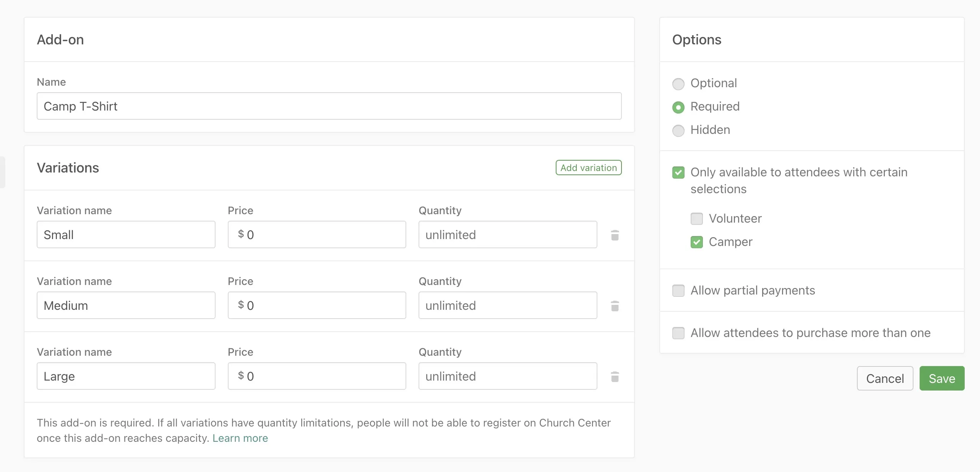Screen dimensions: 980x472
Task: Uncheck the Camper checkbox
Action: point(696,242)
